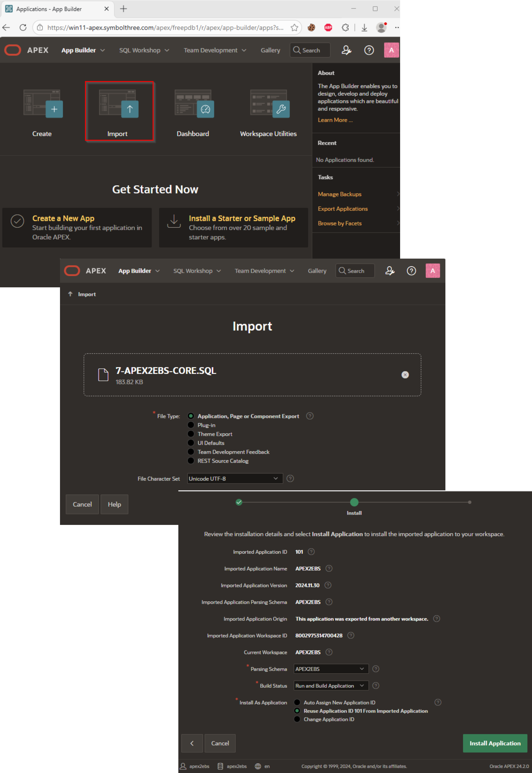This screenshot has width=532, height=773.
Task: Click the help icon beside the Build Status field
Action: pos(376,685)
